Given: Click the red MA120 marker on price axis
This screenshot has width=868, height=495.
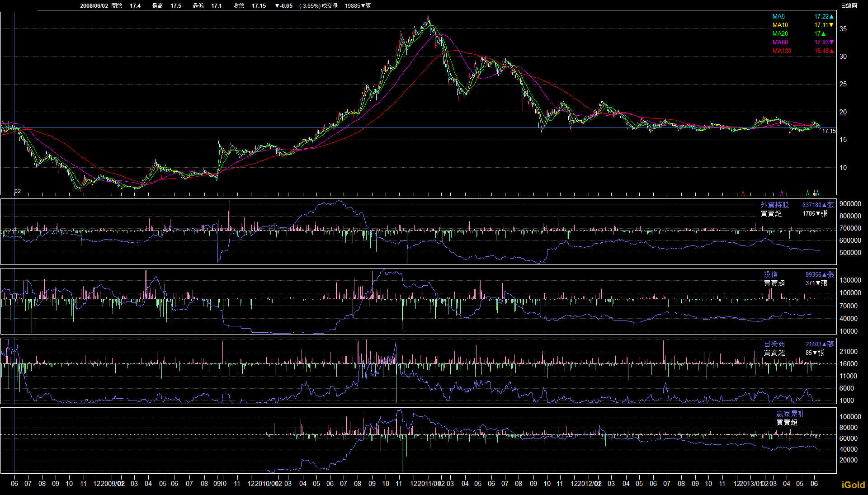Looking at the screenshot, I should [743, 193].
